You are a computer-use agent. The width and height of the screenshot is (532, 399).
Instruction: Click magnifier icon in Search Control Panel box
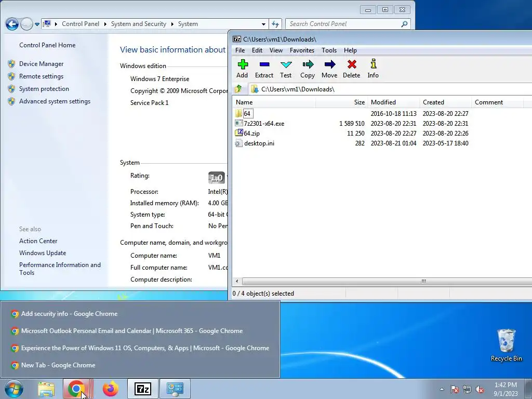(x=404, y=24)
